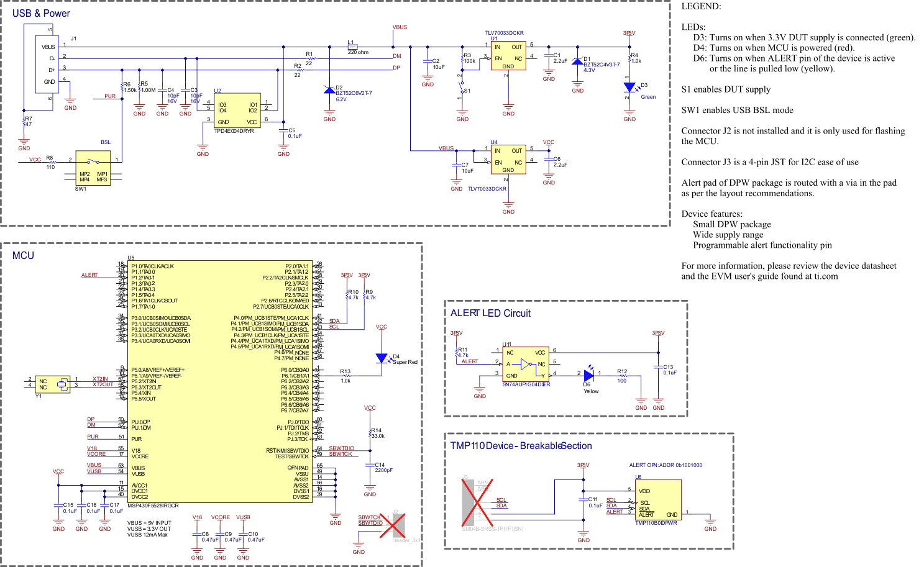Click the L1 220 ohm ferrite bead
The height and width of the screenshot is (567, 924).
click(x=352, y=47)
